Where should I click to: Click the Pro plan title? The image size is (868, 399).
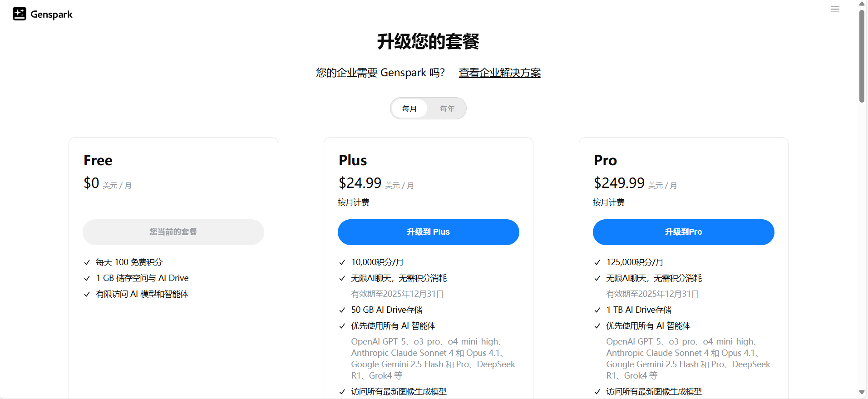[x=605, y=160]
